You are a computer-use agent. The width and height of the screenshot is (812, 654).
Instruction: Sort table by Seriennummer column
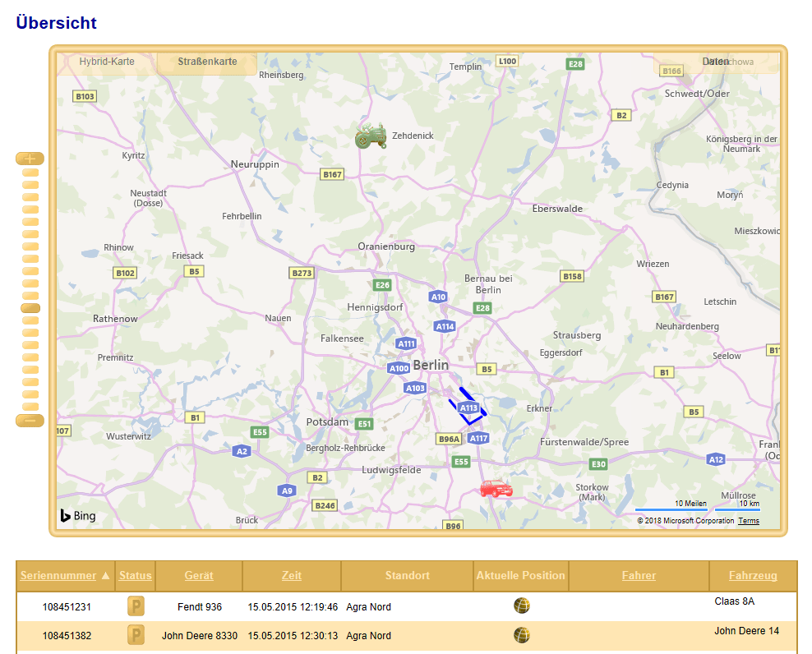click(58, 575)
